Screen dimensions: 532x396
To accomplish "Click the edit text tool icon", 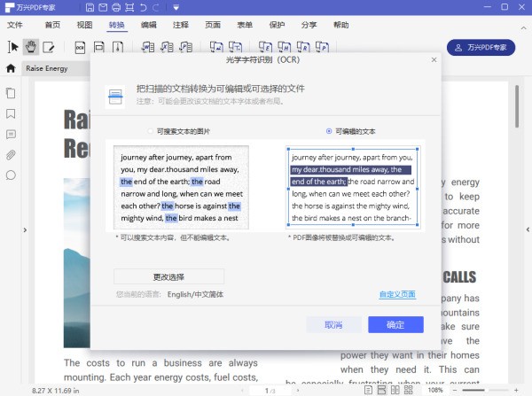I will [x=49, y=46].
